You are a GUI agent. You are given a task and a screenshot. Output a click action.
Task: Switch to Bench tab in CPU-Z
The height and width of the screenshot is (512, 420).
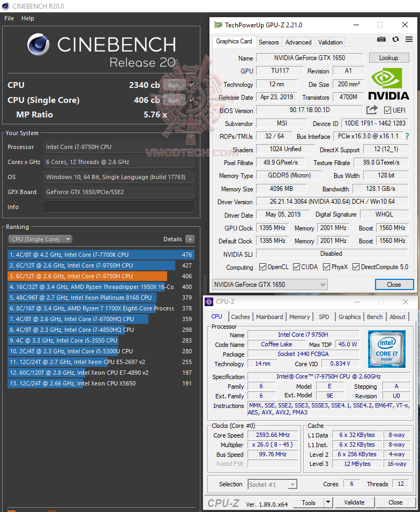tap(374, 317)
